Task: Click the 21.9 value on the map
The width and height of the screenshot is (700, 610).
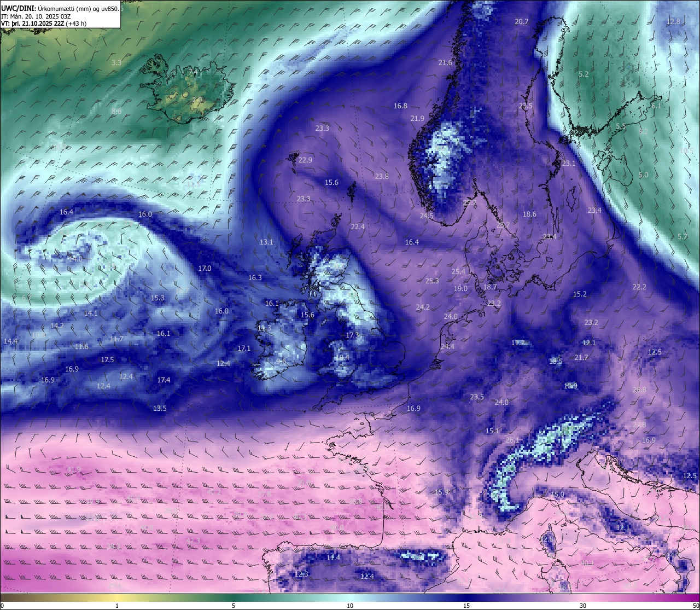Action: (x=417, y=119)
